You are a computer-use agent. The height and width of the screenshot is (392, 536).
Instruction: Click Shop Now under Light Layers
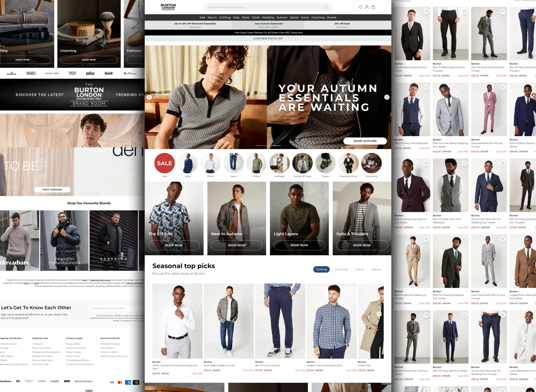click(299, 245)
